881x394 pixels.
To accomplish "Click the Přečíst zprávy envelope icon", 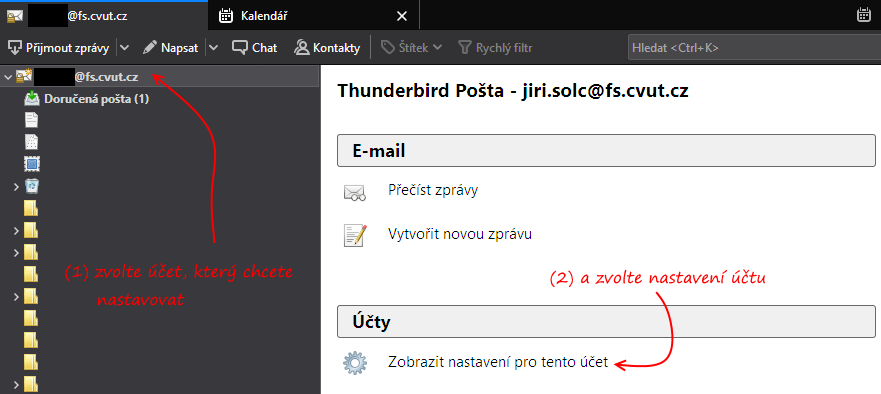I will [x=355, y=192].
